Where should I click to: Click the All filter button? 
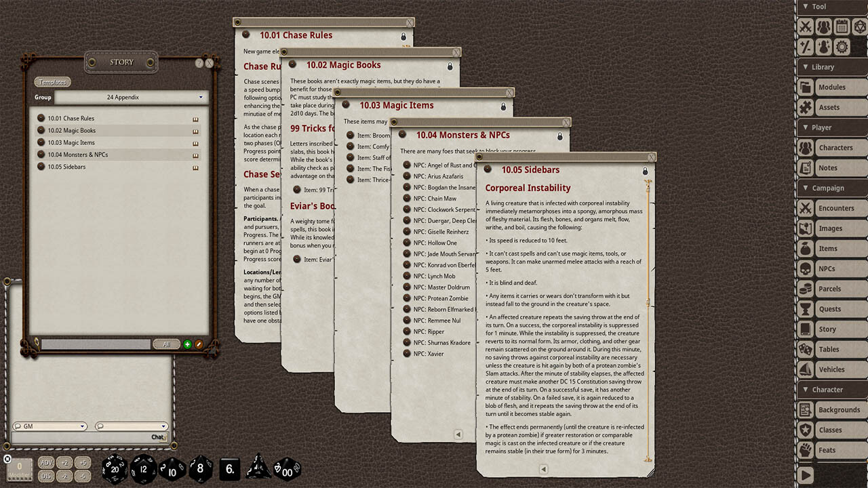click(167, 344)
